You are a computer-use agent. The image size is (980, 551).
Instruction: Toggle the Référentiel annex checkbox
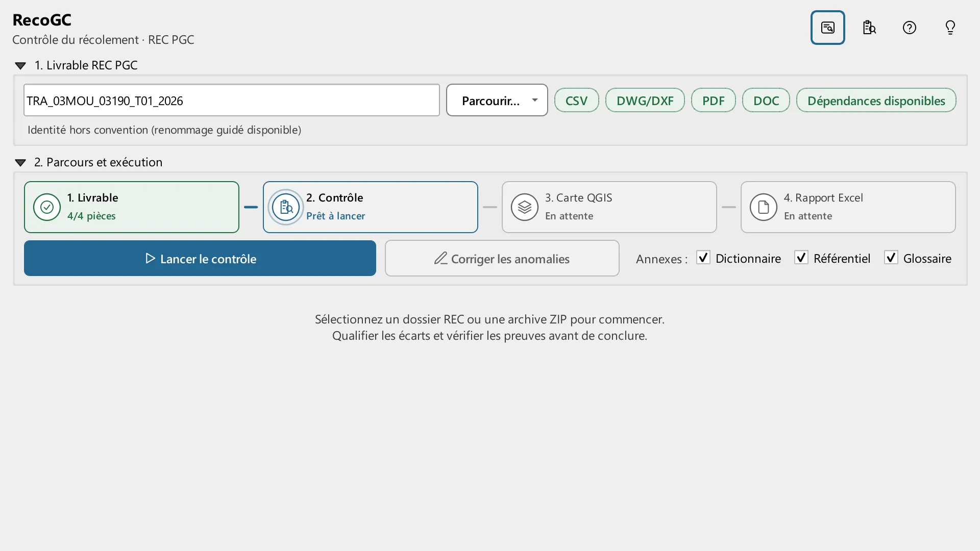801,258
